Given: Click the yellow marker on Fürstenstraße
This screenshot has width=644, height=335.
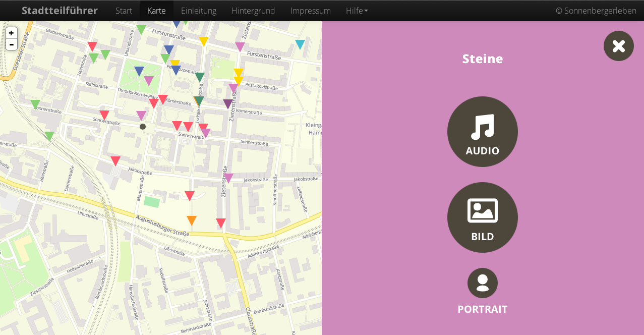Looking at the screenshot, I should (x=204, y=41).
